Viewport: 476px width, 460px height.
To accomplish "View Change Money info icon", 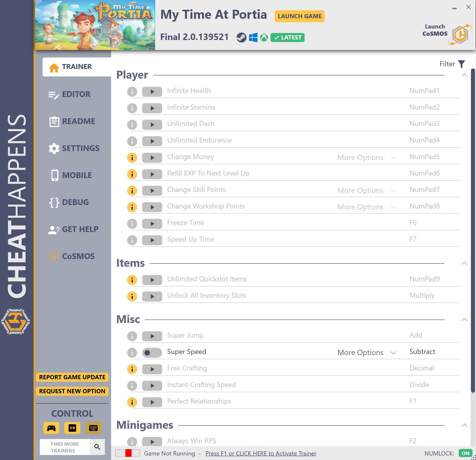I will click(x=132, y=157).
